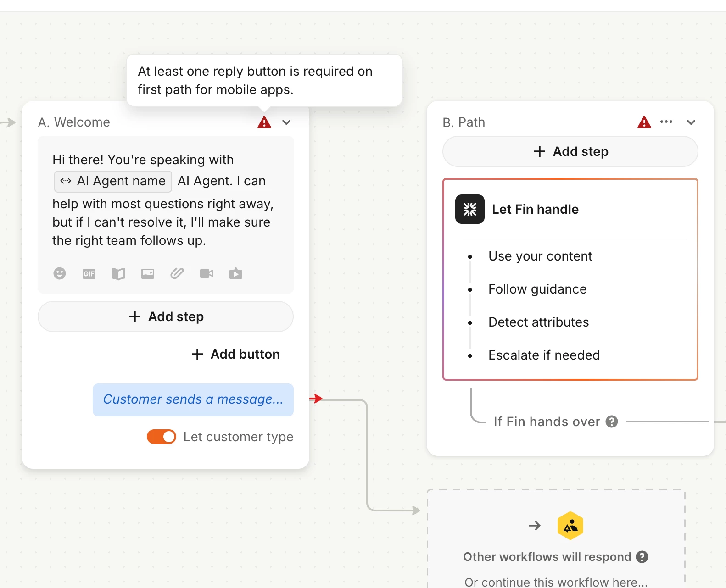Click Or continue this workflow here

coord(556,582)
